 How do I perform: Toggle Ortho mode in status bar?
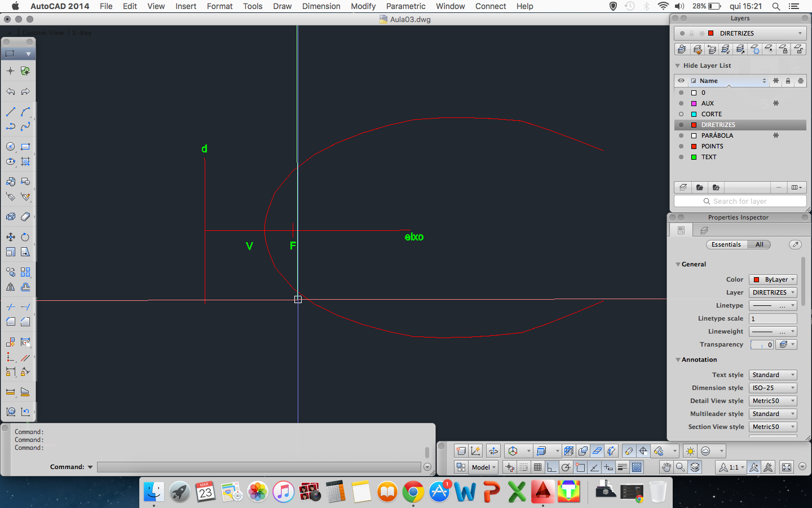[551, 467]
